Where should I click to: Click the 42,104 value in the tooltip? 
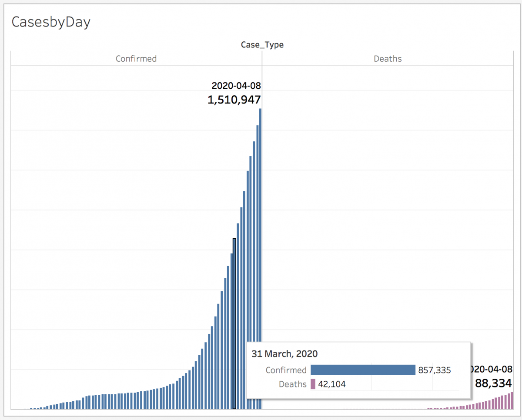pyautogui.click(x=333, y=384)
